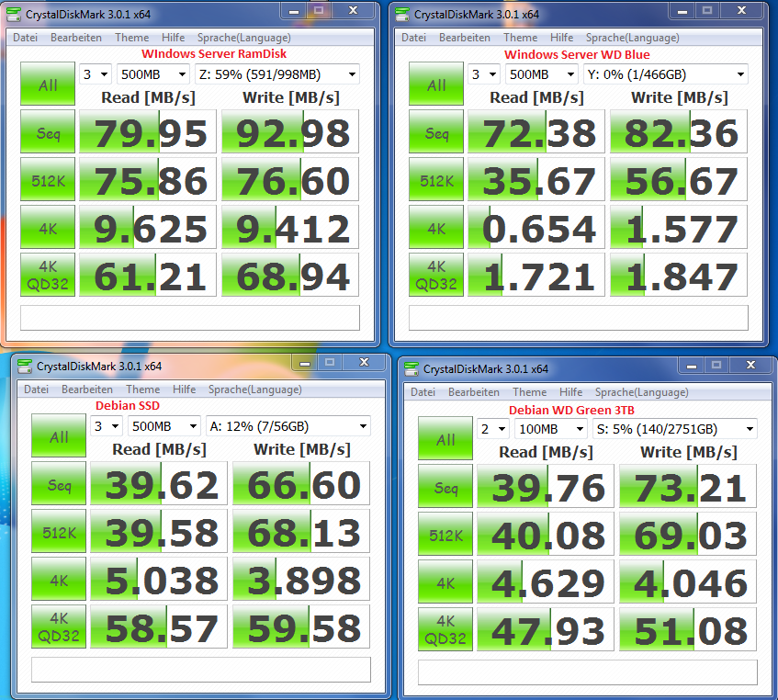Open Bearbeiten menu in the Debian SSD window
778x700 pixels.
[x=87, y=390]
